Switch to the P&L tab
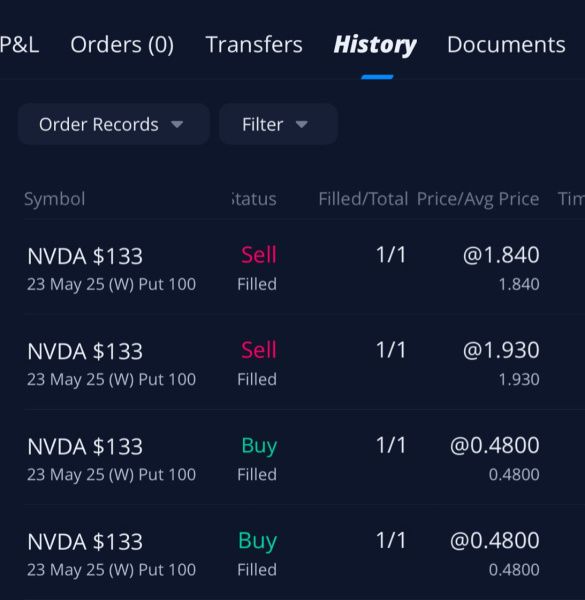 coord(19,44)
